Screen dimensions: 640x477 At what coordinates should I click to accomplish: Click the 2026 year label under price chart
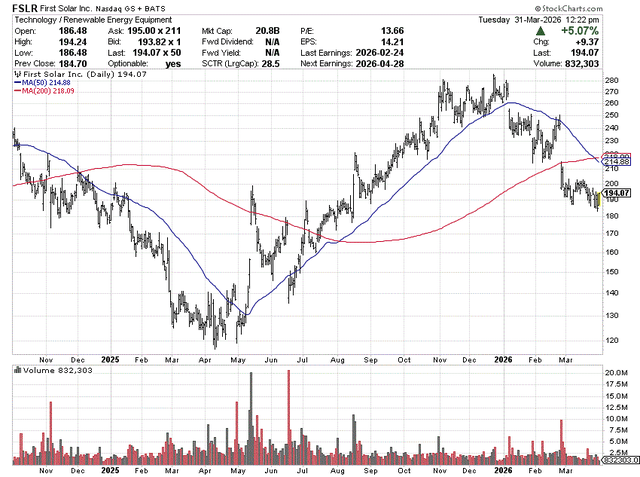[x=503, y=359]
